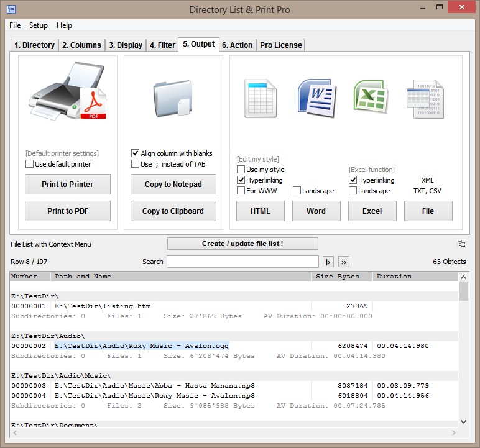
Task: Click the tree view icon beside file list
Action: pyautogui.click(x=461, y=244)
